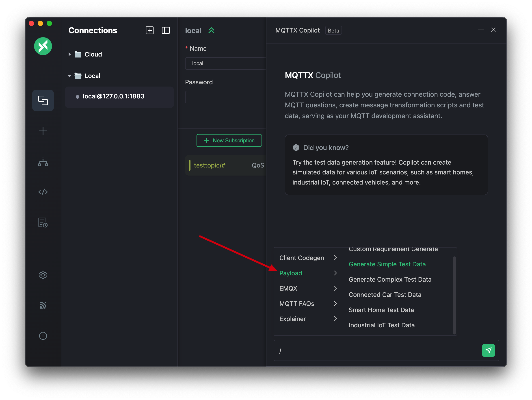Click the New Subscription button
The height and width of the screenshot is (400, 532).
coord(229,140)
